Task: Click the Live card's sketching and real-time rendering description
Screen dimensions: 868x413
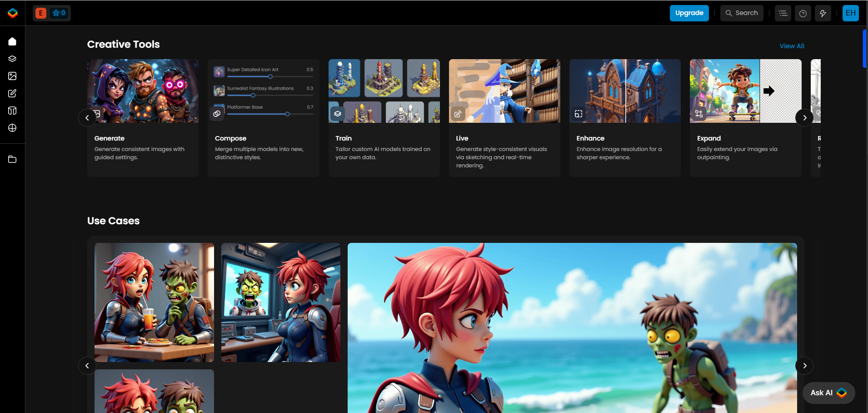Action: point(502,157)
